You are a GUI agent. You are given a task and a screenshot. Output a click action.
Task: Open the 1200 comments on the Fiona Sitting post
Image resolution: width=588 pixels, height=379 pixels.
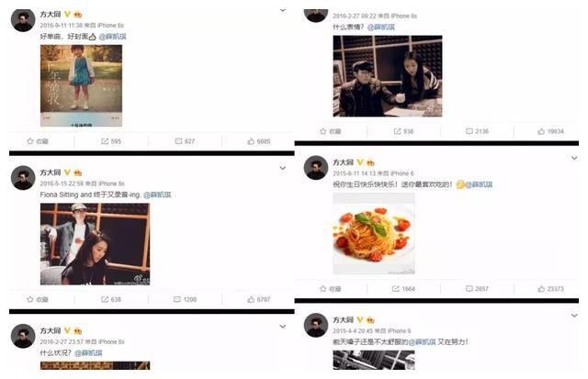click(x=185, y=299)
